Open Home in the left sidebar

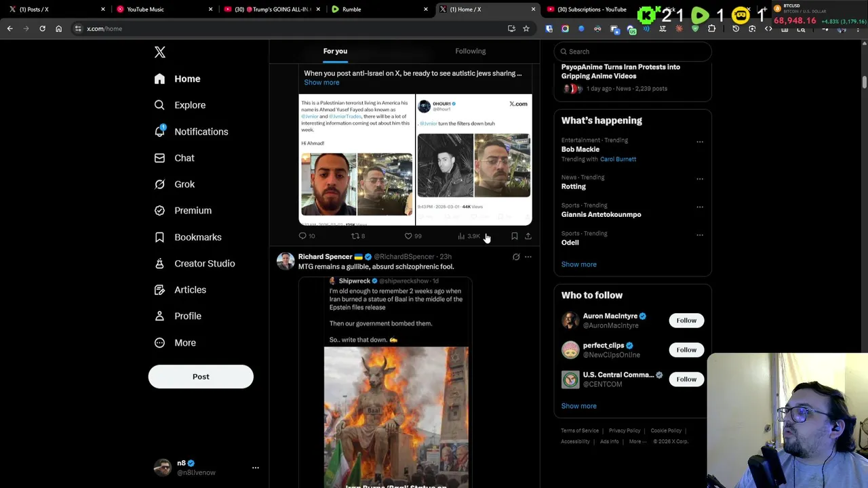click(x=177, y=79)
